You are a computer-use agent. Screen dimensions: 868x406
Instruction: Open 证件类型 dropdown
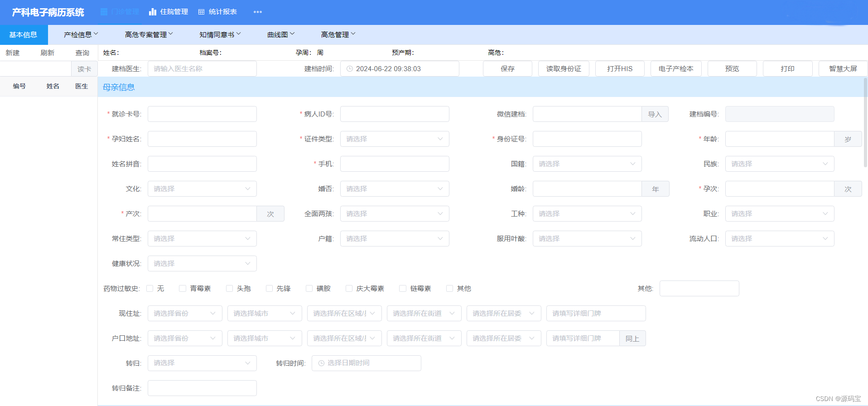coord(395,139)
